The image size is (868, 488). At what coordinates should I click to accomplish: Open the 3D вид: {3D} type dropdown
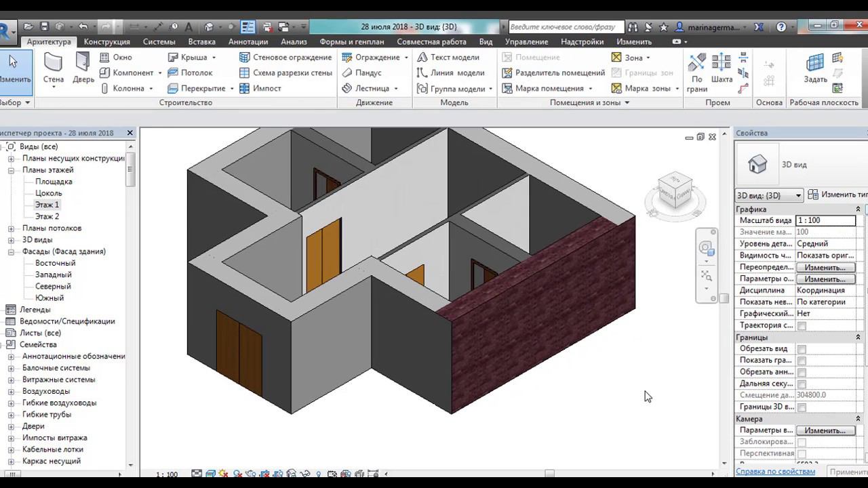point(769,195)
